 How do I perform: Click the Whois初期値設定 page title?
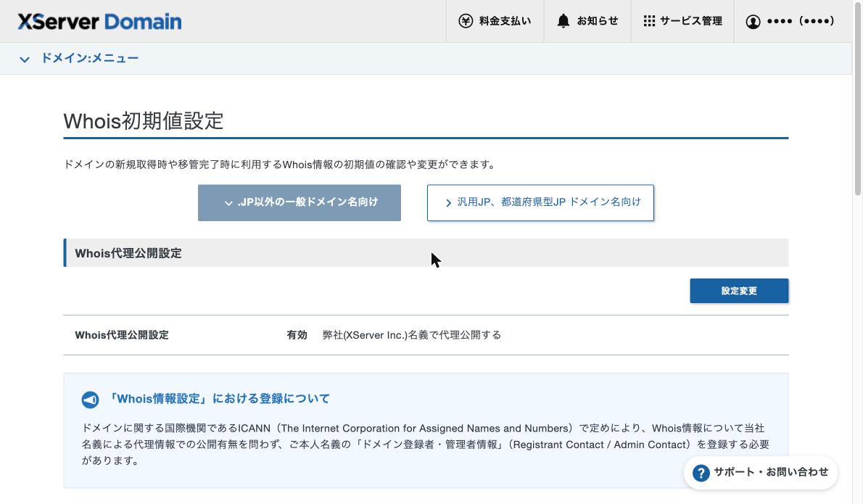pyautogui.click(x=144, y=121)
